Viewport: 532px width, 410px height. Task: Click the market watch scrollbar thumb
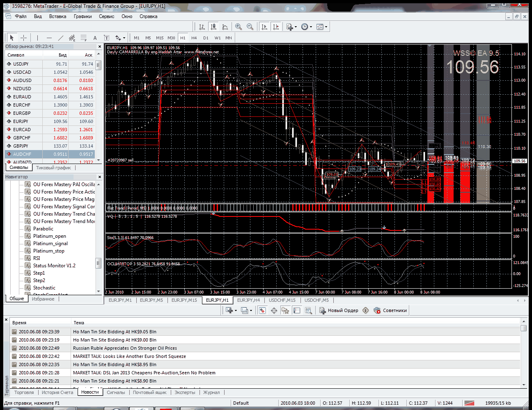[99, 65]
